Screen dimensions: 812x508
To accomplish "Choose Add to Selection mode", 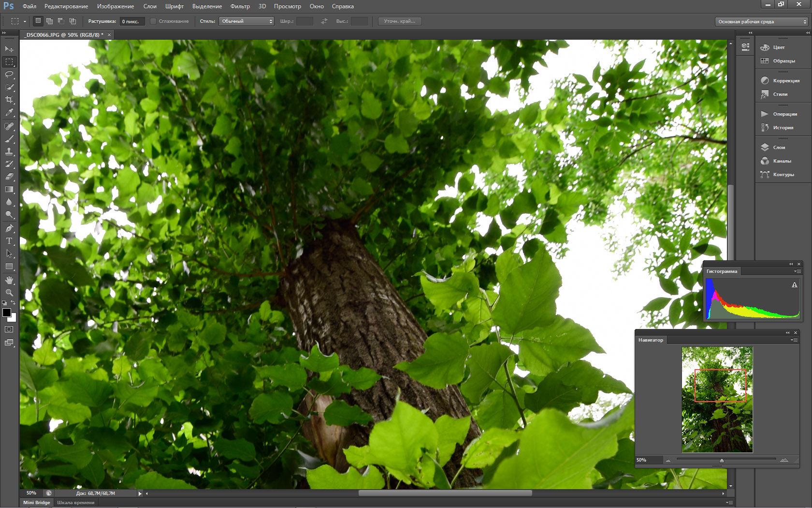I will click(x=49, y=21).
